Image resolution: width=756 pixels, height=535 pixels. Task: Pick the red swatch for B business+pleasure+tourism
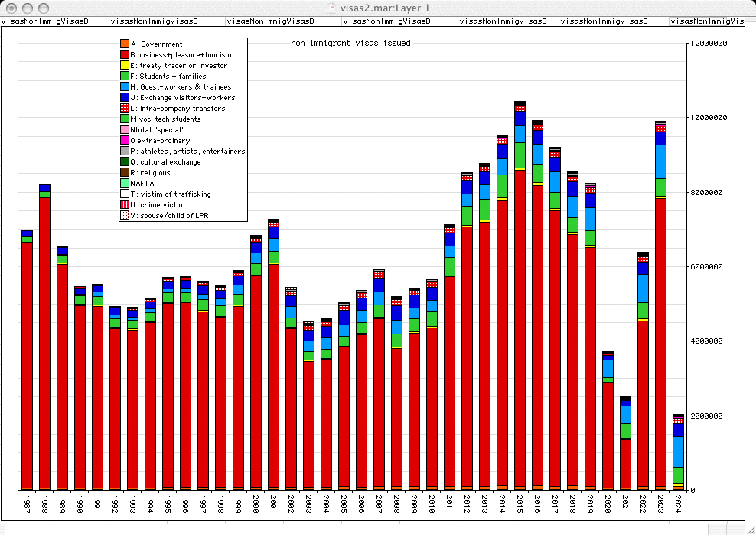124,55
